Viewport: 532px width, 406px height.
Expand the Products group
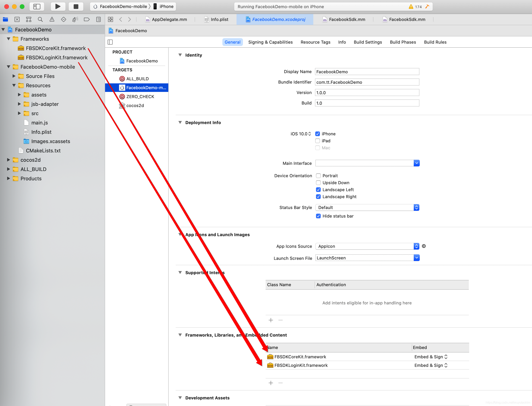9,178
